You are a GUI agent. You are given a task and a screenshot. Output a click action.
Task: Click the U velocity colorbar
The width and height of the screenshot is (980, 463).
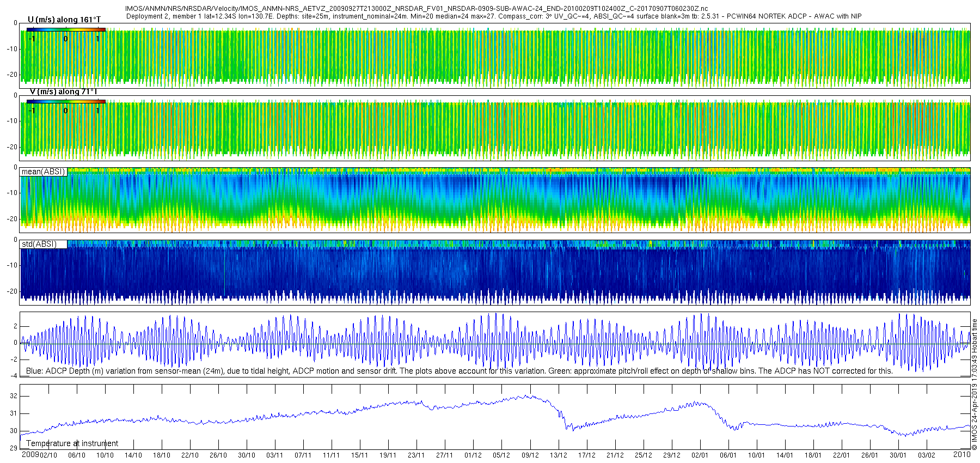[66, 29]
